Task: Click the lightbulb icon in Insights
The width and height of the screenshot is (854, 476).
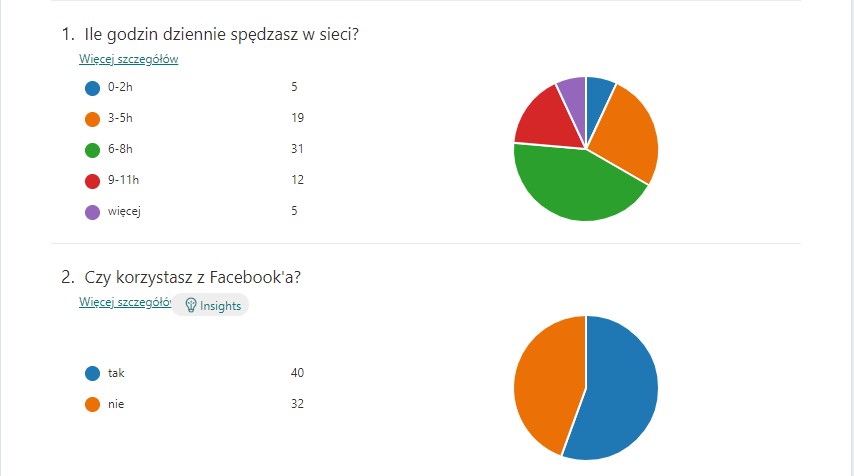Action: coord(191,305)
